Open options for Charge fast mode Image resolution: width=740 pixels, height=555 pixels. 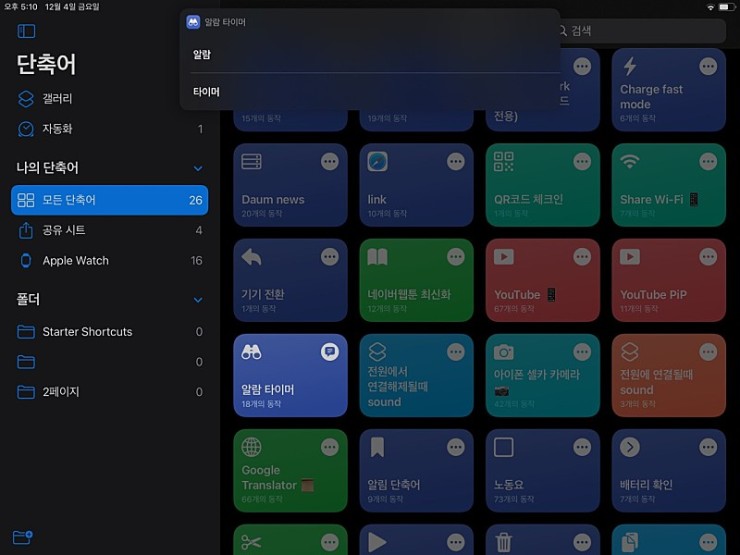(708, 67)
